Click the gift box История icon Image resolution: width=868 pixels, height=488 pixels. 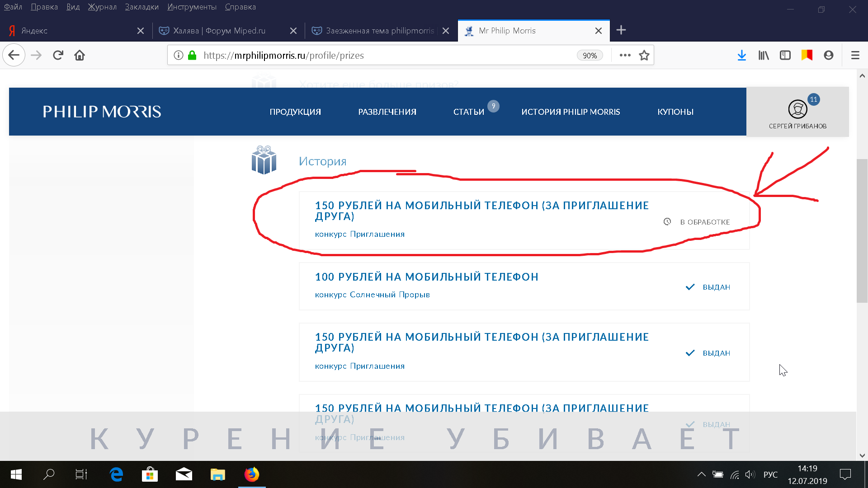click(x=264, y=160)
